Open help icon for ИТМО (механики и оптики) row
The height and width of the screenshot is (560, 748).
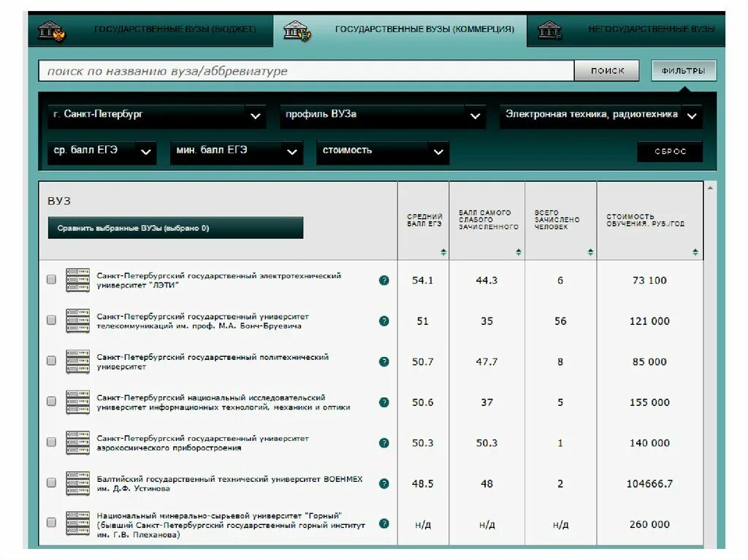[x=384, y=402]
